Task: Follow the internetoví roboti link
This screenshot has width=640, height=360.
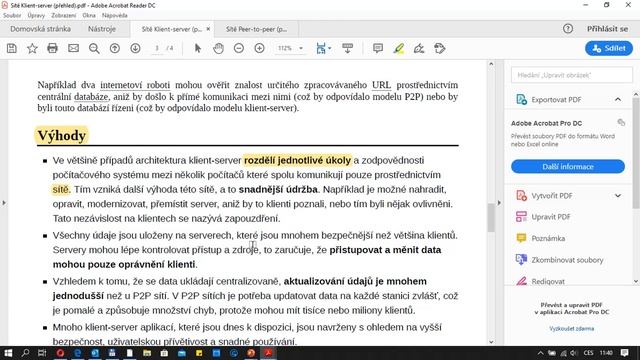Action: tap(135, 85)
